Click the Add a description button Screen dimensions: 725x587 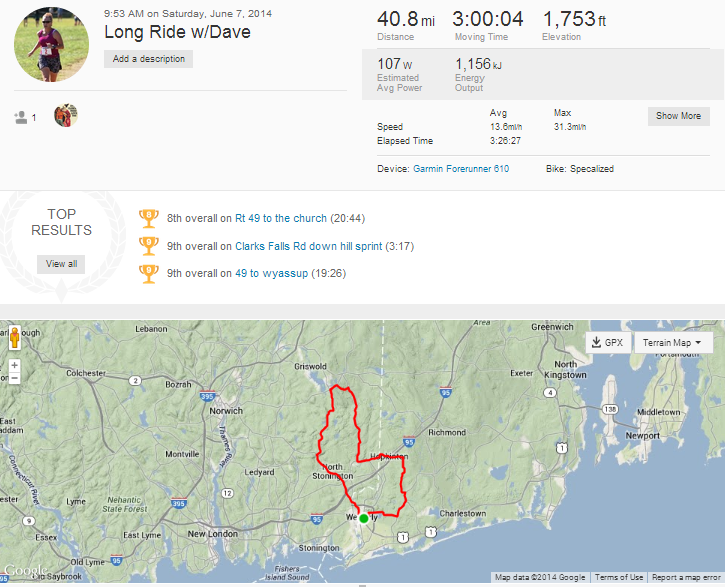(148, 59)
